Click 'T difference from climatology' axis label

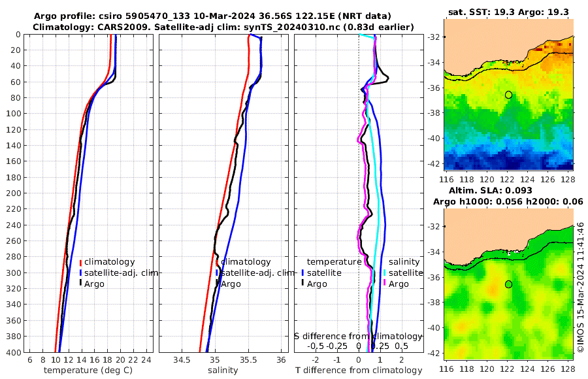359,371
